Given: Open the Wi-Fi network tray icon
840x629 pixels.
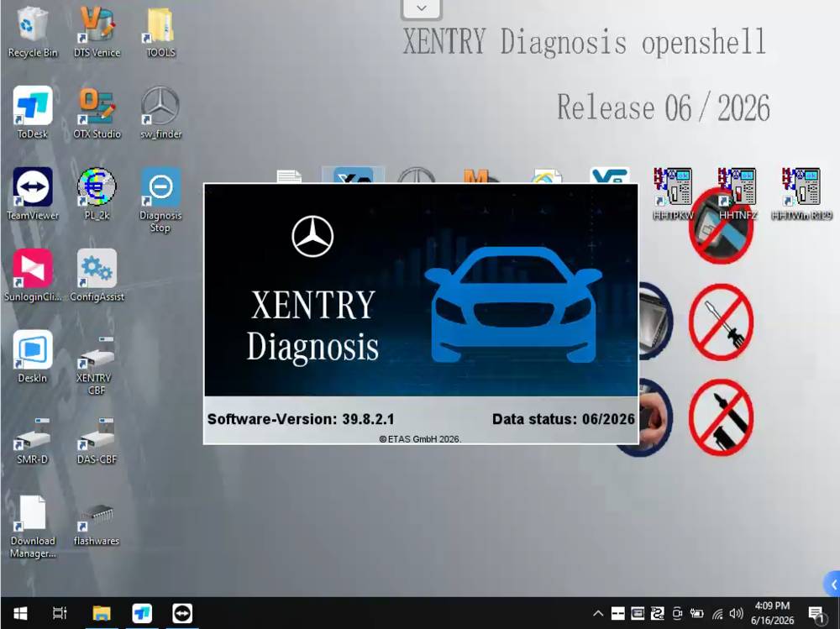Looking at the screenshot, I should pos(717,614).
